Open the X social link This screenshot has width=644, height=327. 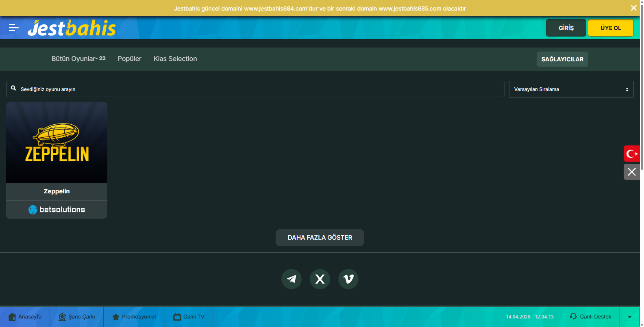click(320, 279)
